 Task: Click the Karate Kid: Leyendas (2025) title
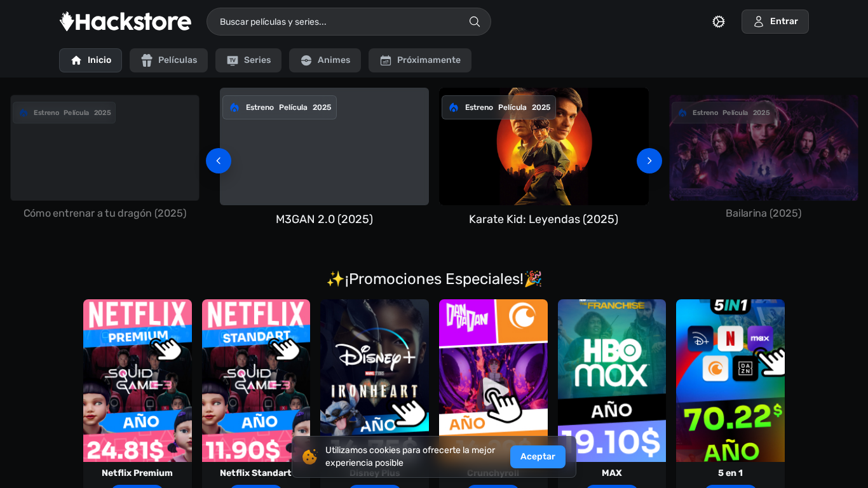(543, 219)
